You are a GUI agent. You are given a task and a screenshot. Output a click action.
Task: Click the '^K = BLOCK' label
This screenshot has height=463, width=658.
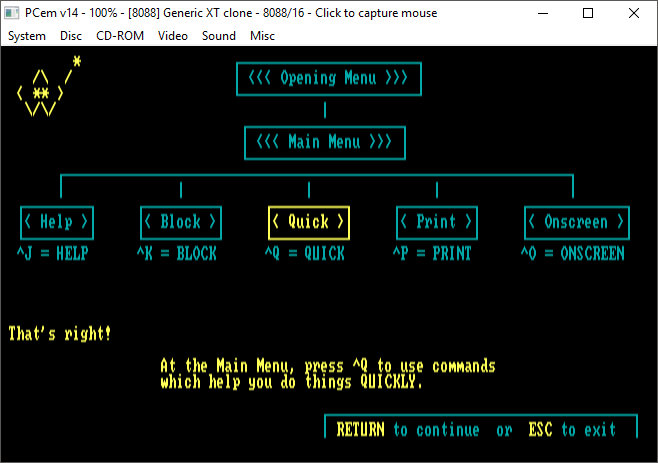tap(177, 254)
